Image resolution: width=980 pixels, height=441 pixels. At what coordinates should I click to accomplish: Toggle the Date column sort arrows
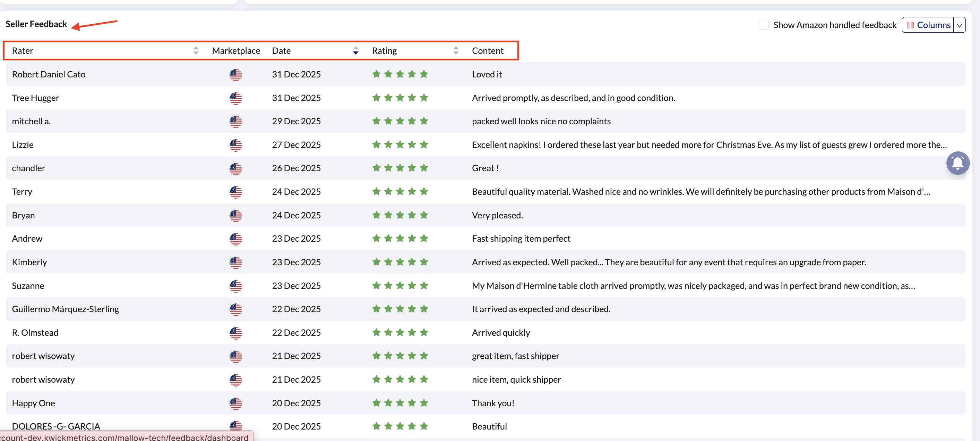coord(355,51)
